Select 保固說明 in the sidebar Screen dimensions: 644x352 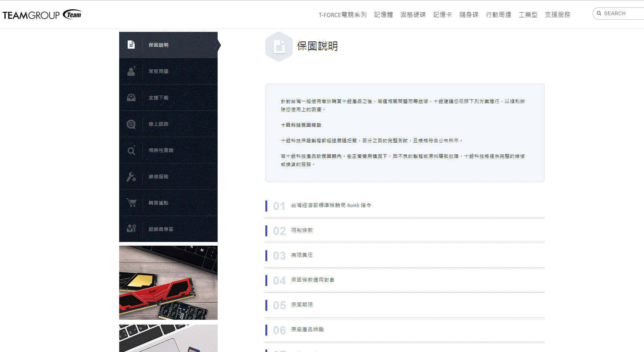[x=168, y=45]
